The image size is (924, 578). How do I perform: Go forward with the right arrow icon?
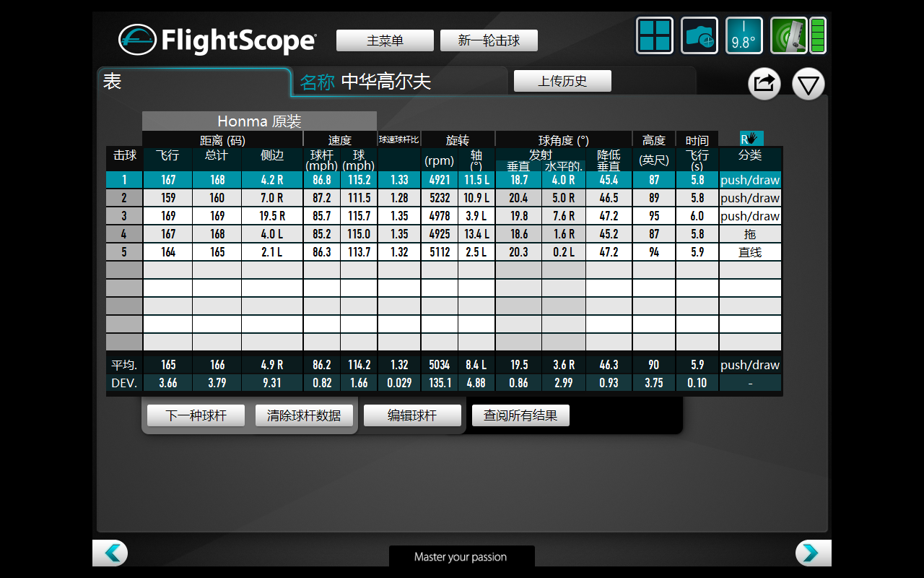coord(813,553)
